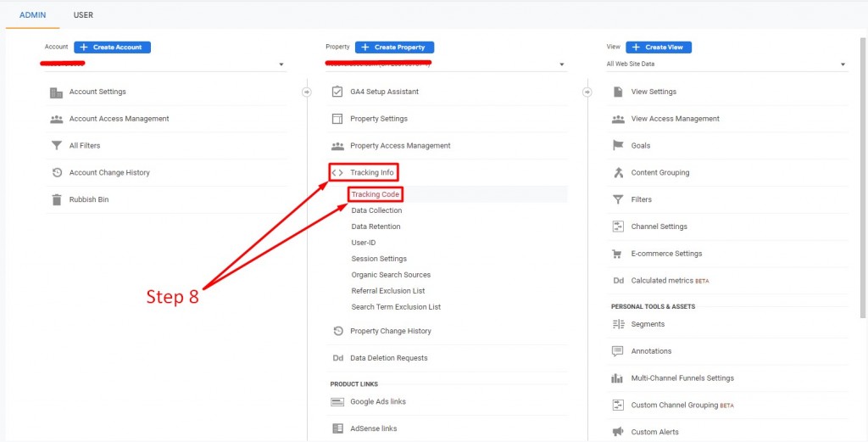Click the Account Settings building icon
The width and height of the screenshot is (868, 442).
(x=56, y=92)
